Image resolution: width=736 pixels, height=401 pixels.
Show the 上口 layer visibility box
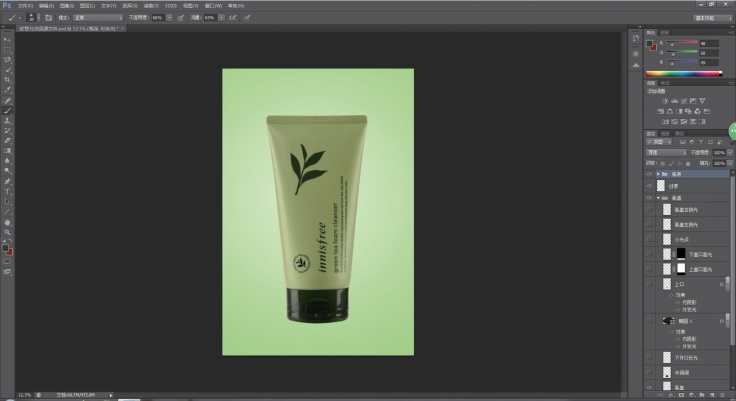[x=649, y=284]
